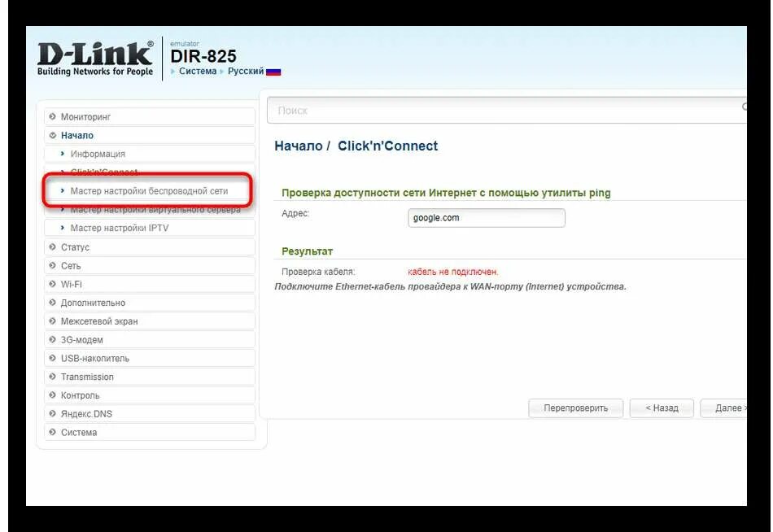Click the search magnifier icon
Image resolution: width=773 pixels, height=532 pixels.
744,107
